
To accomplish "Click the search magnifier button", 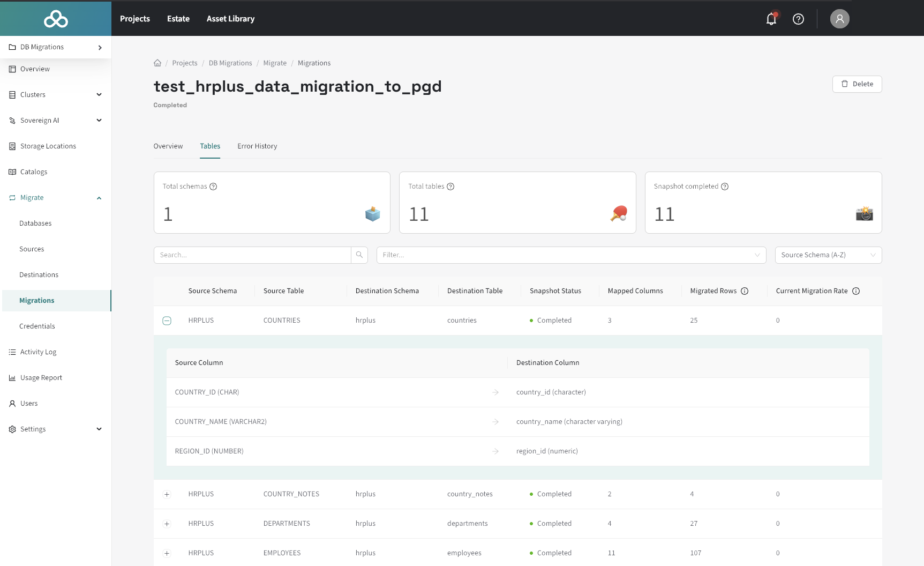I will coord(359,255).
